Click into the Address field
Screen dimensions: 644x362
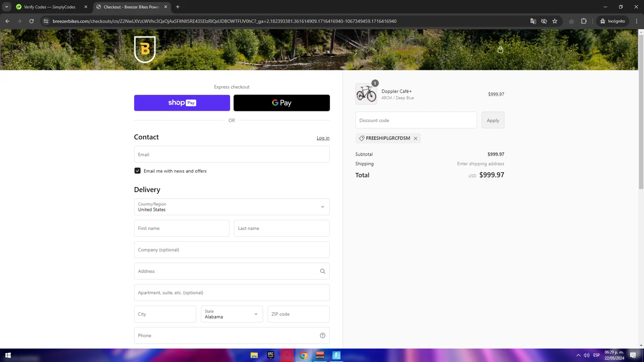tap(232, 271)
